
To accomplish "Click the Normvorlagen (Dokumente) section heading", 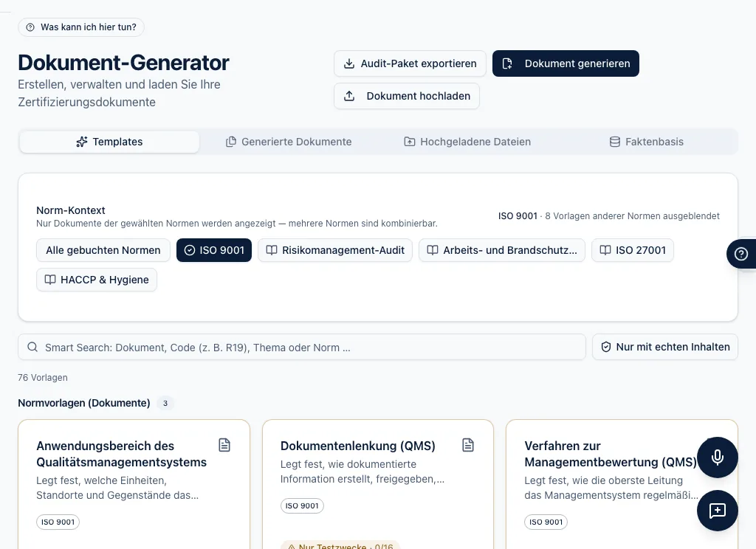I will coord(84,403).
